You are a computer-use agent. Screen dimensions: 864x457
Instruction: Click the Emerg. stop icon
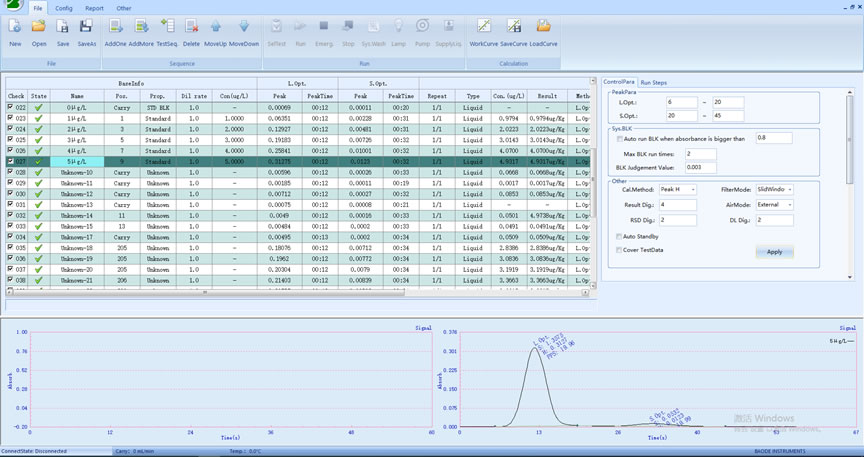324,26
